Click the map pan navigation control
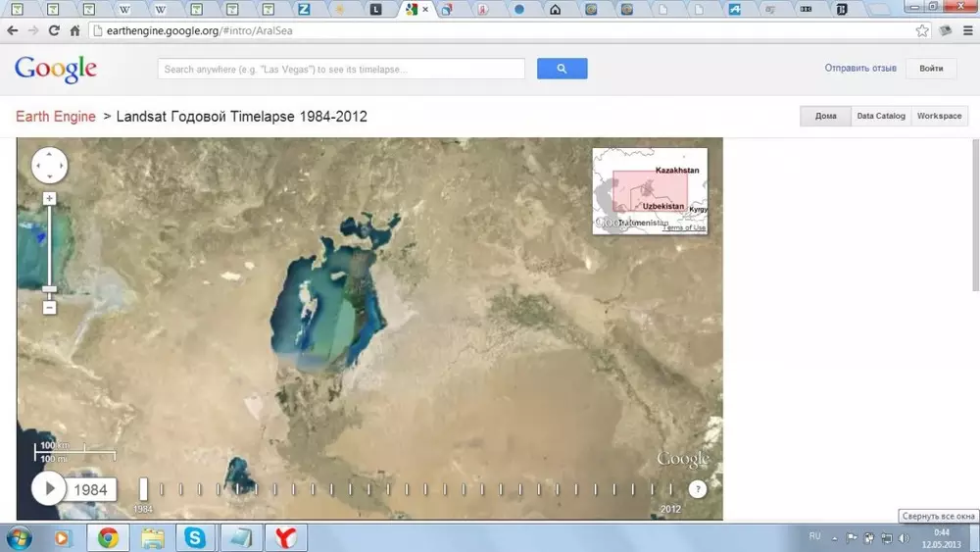This screenshot has height=552, width=980. [49, 166]
